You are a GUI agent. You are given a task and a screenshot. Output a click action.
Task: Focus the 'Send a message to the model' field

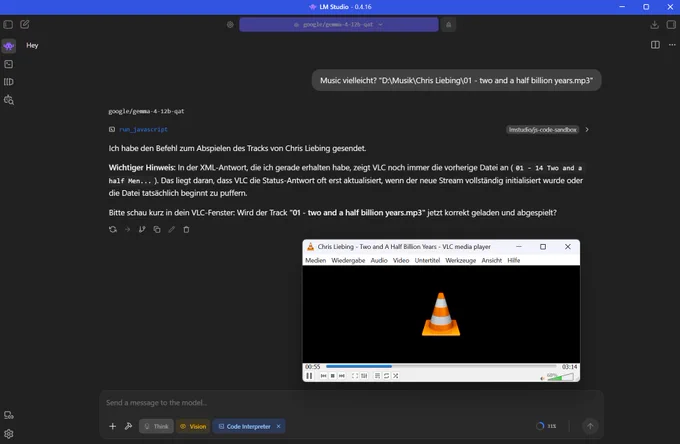coord(351,402)
